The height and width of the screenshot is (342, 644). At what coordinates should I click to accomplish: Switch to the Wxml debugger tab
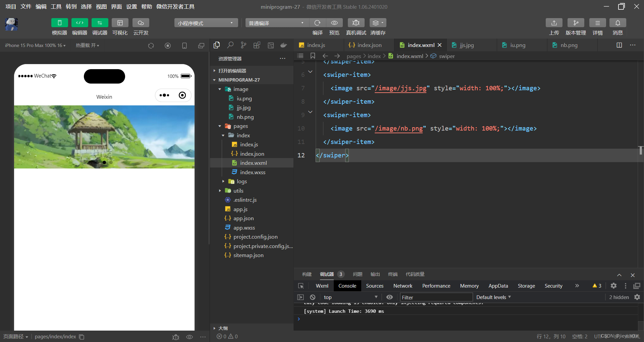(x=322, y=286)
